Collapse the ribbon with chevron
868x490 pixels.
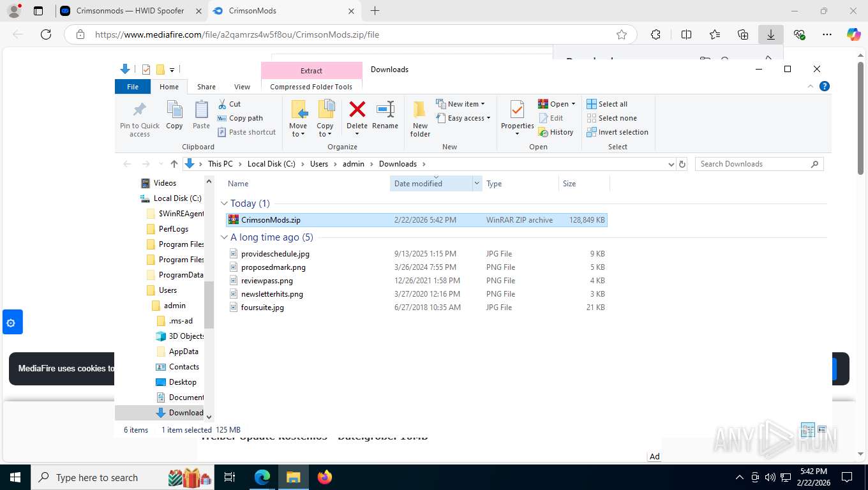tap(811, 86)
